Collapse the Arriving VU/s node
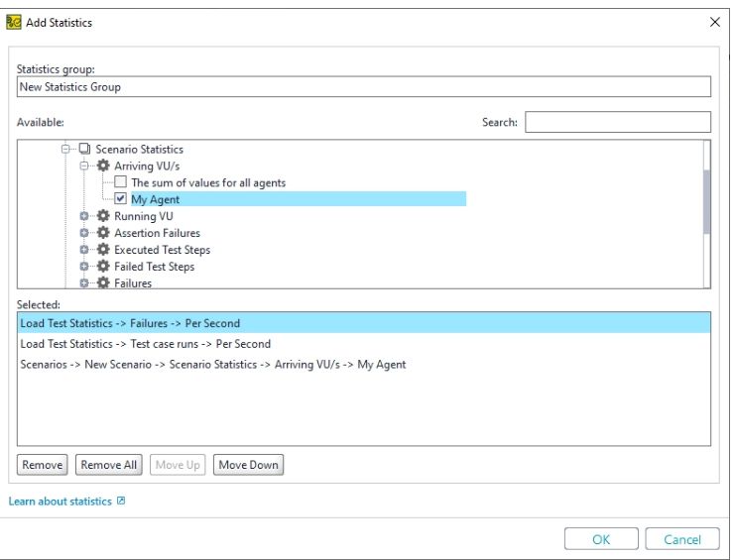This screenshot has height=560, width=736. (x=84, y=166)
